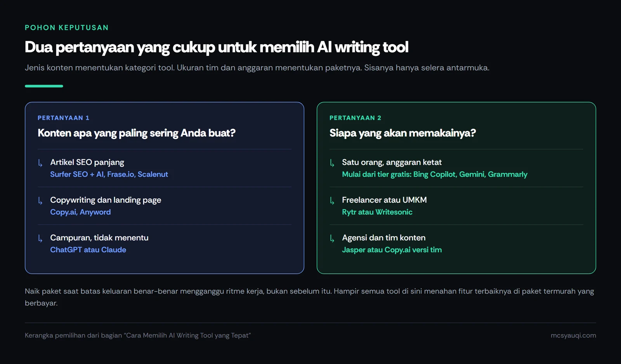621x364 pixels.
Task: Click arrow icon beside Freelancer atau UMKM
Action: coord(332,200)
